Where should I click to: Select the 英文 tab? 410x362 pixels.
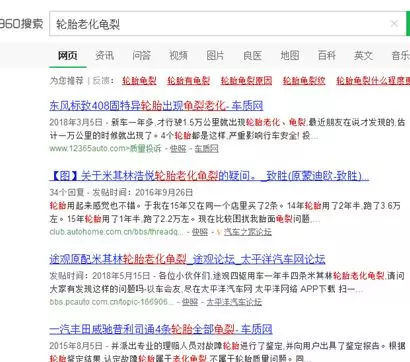(363, 55)
